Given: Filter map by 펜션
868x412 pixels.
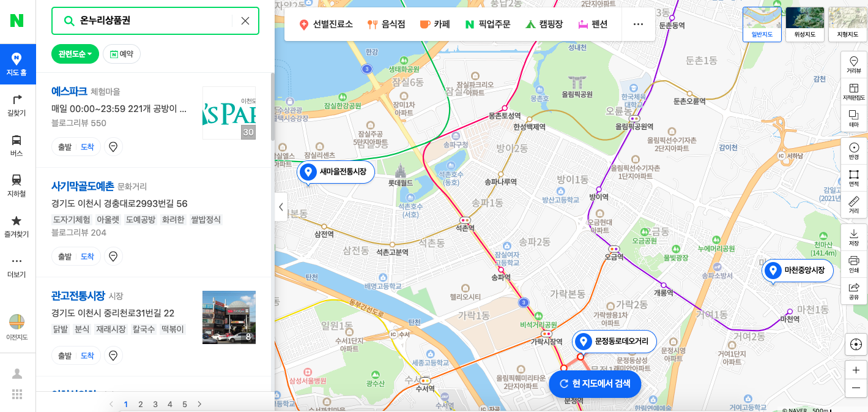Looking at the screenshot, I should click(x=593, y=24).
